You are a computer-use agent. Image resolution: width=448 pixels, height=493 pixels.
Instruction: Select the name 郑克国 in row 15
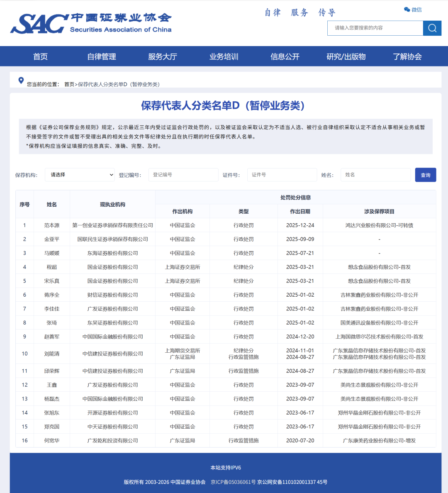[52, 427]
